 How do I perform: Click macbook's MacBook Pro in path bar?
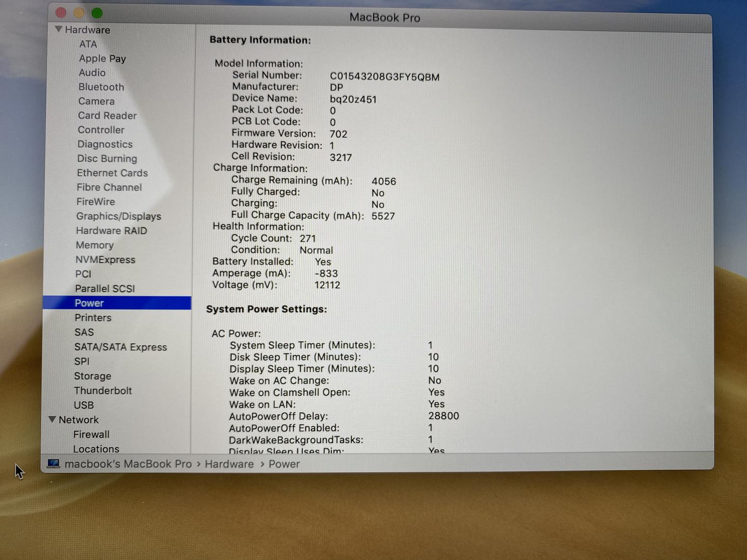(x=128, y=464)
